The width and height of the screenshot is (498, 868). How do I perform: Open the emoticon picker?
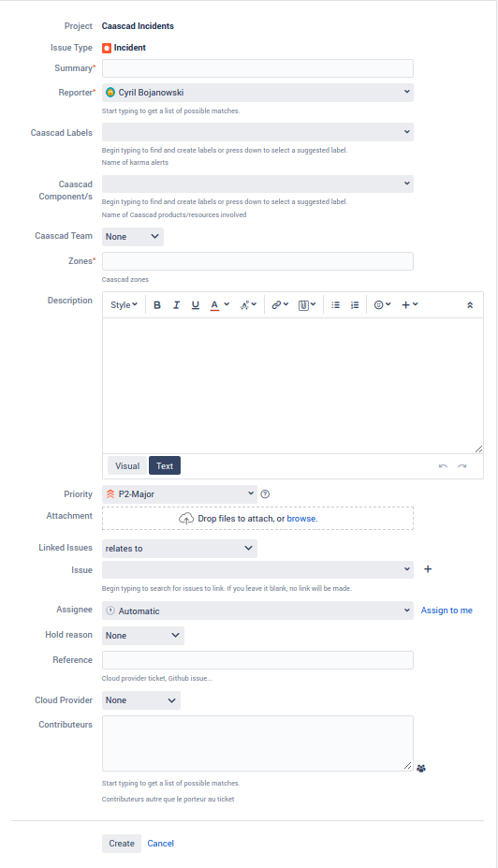point(382,305)
